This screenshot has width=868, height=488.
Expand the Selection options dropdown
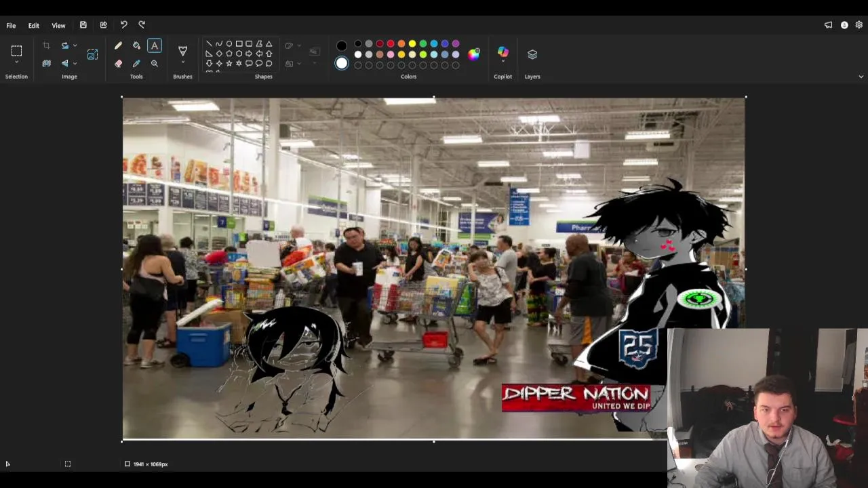tap(16, 63)
